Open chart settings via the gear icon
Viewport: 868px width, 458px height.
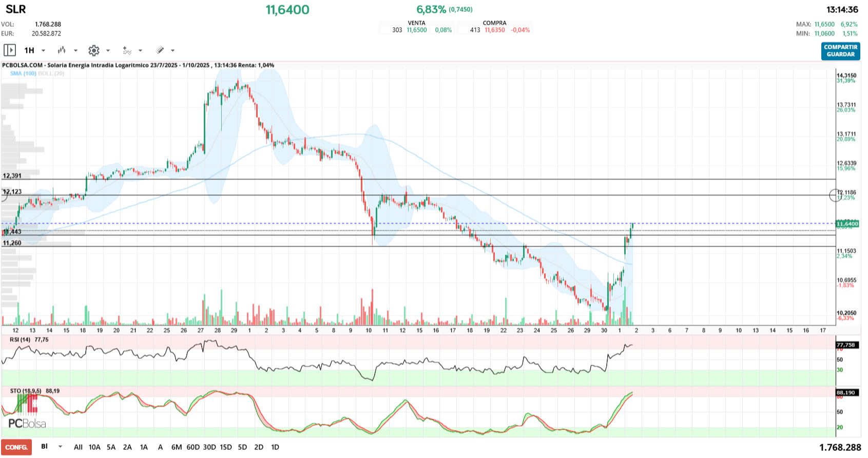[x=93, y=50]
